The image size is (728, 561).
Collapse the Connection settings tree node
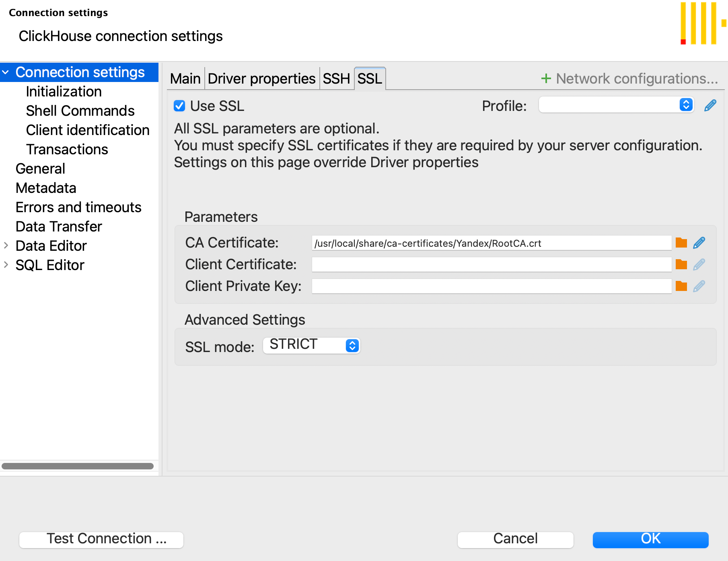[x=6, y=72]
